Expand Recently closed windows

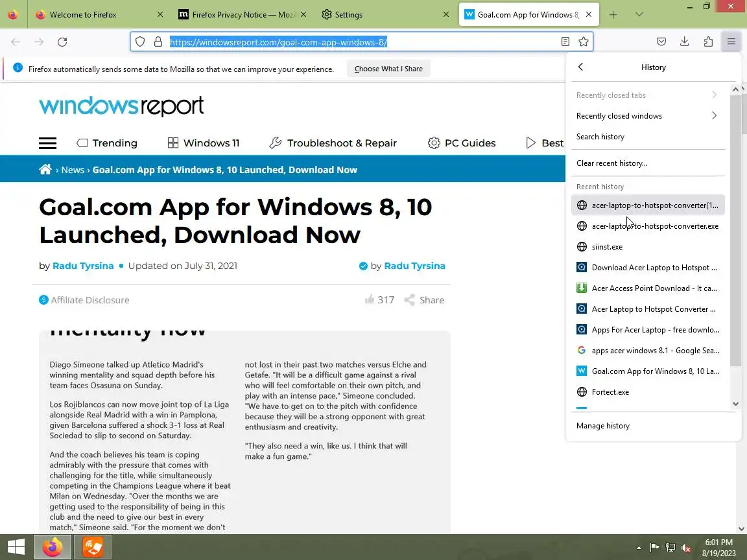tap(648, 116)
